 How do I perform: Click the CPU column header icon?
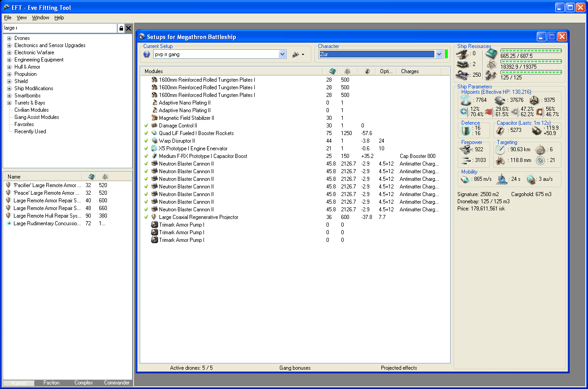[332, 71]
